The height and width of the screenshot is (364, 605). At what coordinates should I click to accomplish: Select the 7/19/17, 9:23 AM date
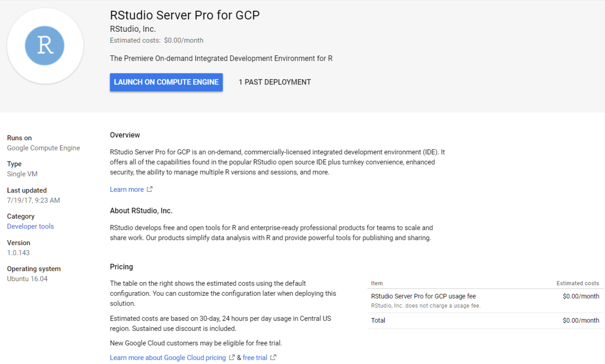click(x=33, y=200)
